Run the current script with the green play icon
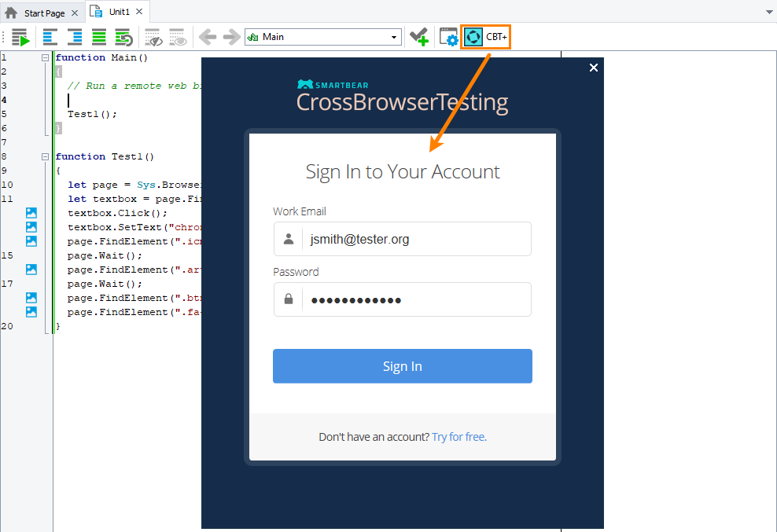The height and width of the screenshot is (532, 777). click(21, 37)
